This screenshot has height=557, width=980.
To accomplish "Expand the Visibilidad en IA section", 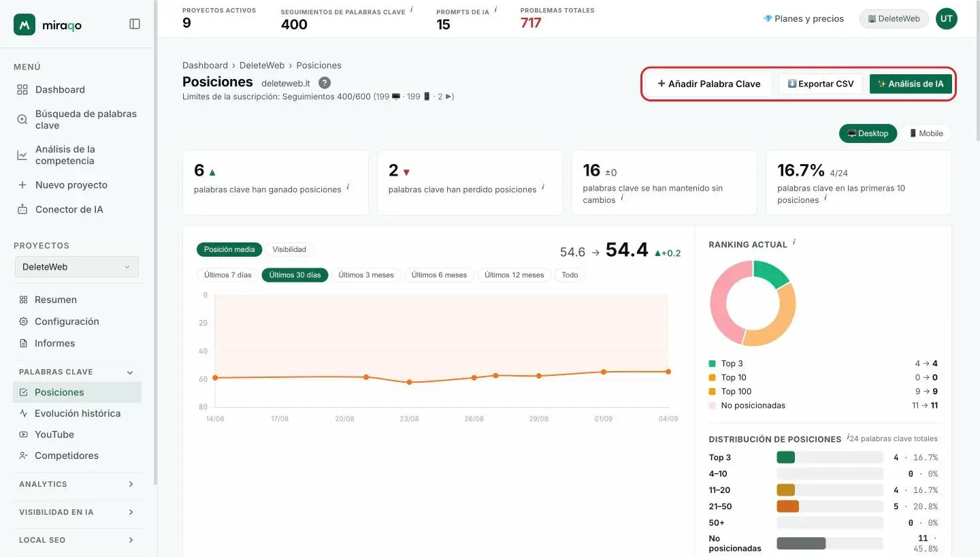I will tap(131, 512).
